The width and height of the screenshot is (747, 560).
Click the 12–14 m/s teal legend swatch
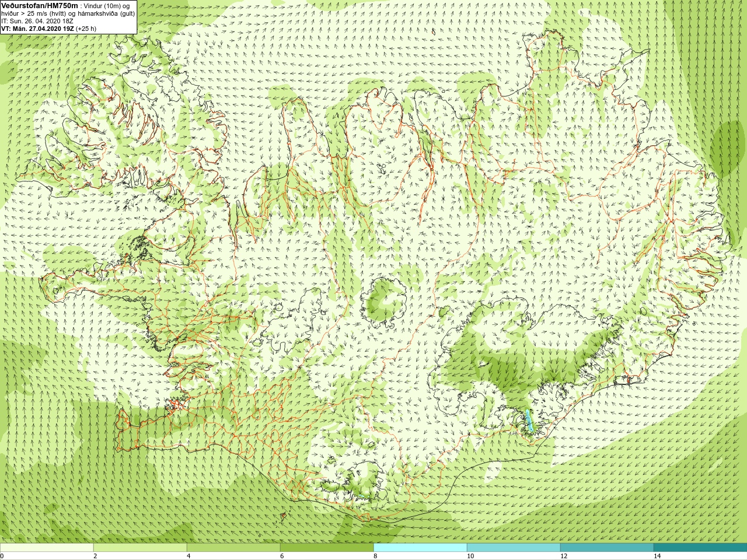point(607,548)
